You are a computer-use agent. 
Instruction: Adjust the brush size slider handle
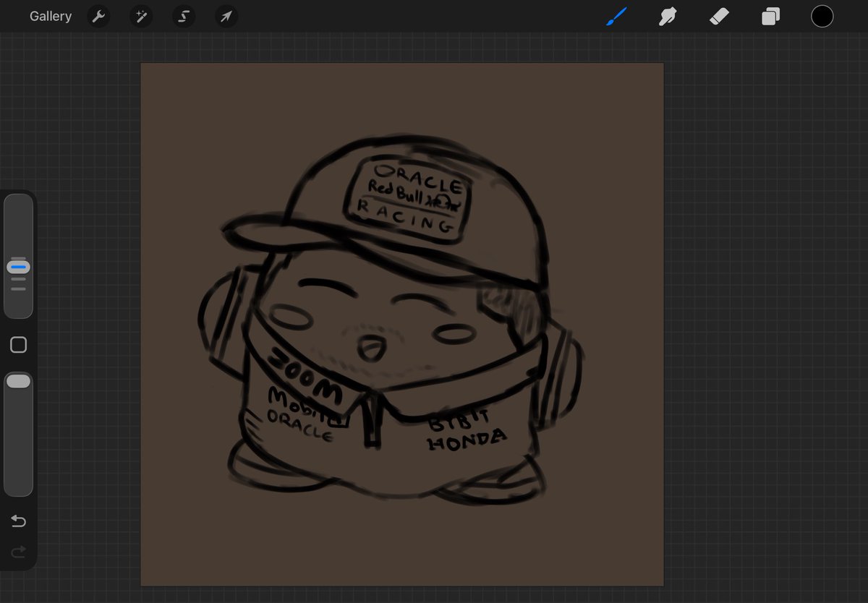click(19, 267)
